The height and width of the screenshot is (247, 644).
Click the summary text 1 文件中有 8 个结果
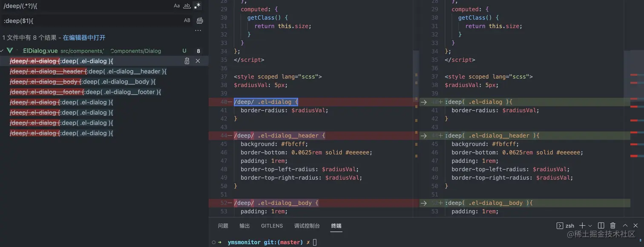(29, 38)
